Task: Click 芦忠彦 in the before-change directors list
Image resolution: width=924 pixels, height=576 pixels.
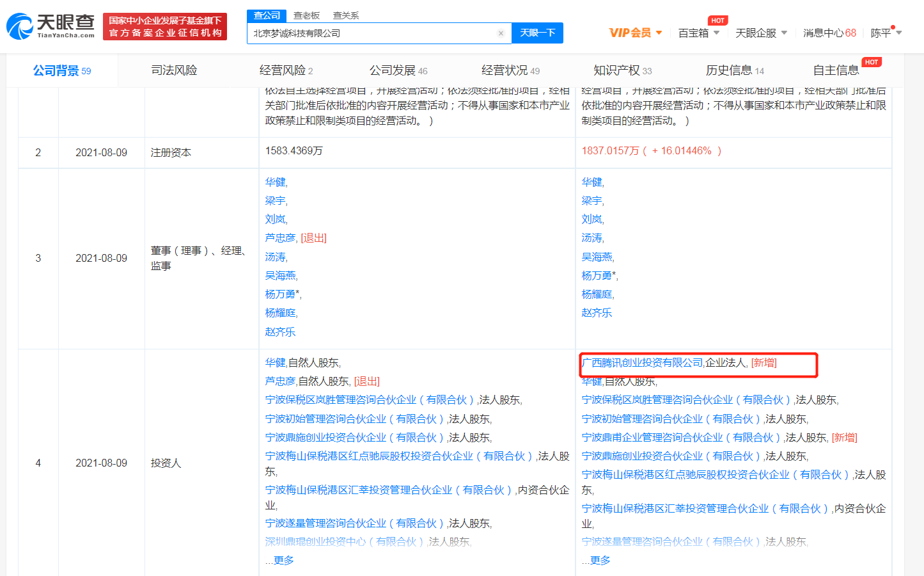Action: pyautogui.click(x=281, y=238)
